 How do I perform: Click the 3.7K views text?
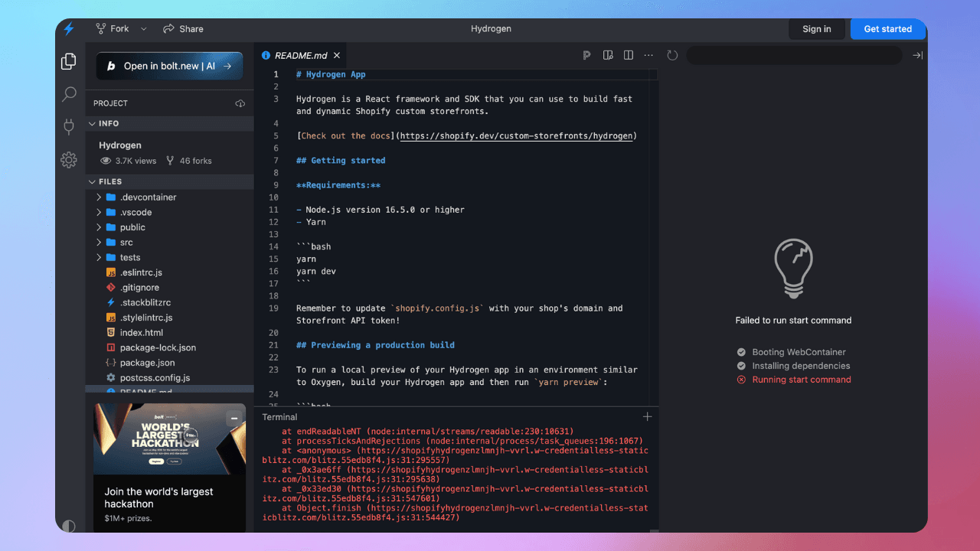coord(136,161)
